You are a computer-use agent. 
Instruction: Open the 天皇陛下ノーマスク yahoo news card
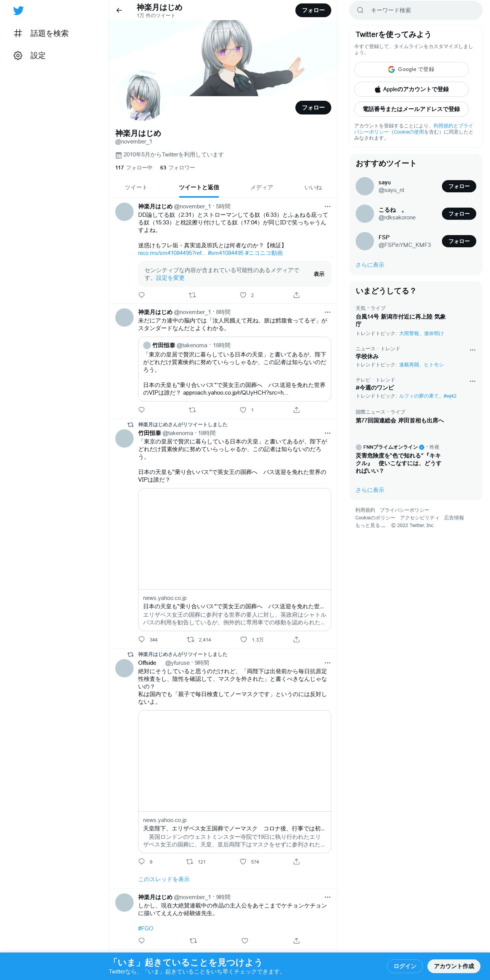(x=234, y=782)
